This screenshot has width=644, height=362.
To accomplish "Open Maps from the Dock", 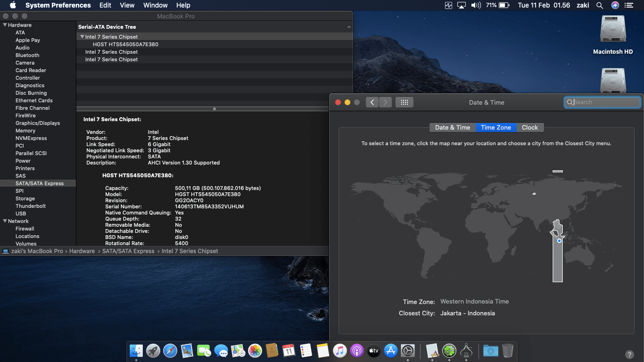I will [238, 350].
